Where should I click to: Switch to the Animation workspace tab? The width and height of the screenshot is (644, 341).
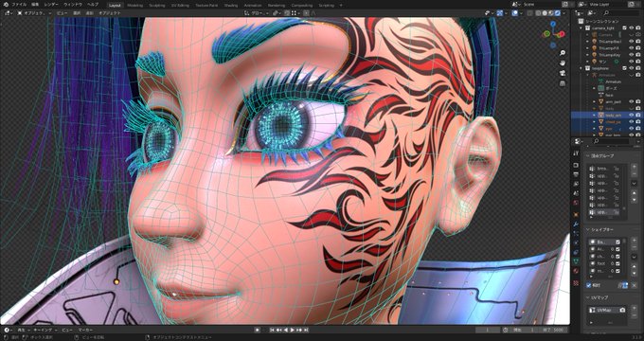[x=253, y=6]
